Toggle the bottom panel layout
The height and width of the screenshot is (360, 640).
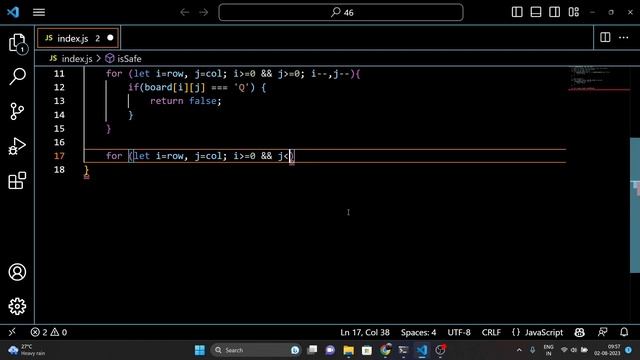point(536,12)
